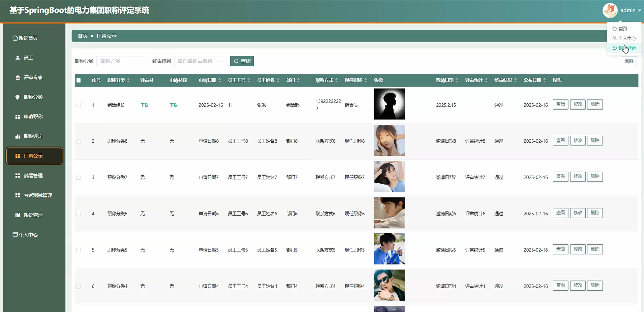
Task: Sort by 终审结果 column arrows
Action: click(515, 80)
